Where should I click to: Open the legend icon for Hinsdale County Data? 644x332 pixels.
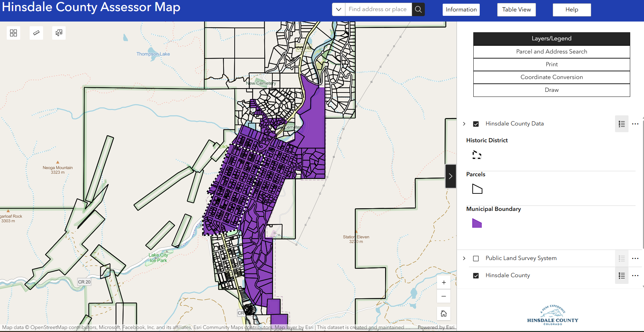[x=621, y=124]
